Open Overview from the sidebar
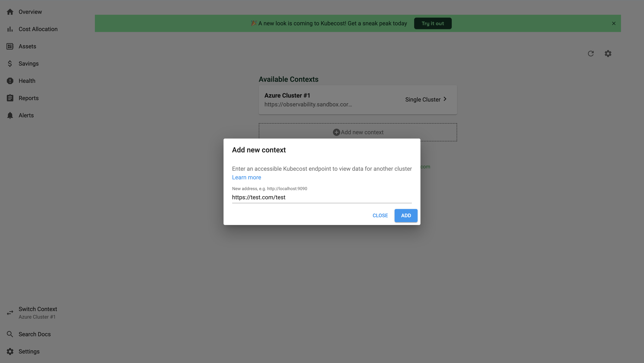Viewport: 644px width, 363px height. [x=30, y=12]
